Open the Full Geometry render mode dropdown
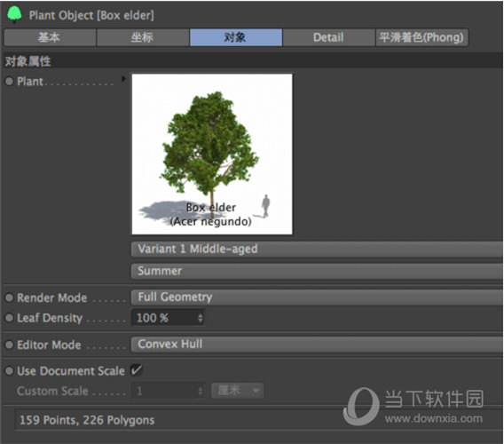Viewport: 504px width, 444px height. pyautogui.click(x=318, y=297)
